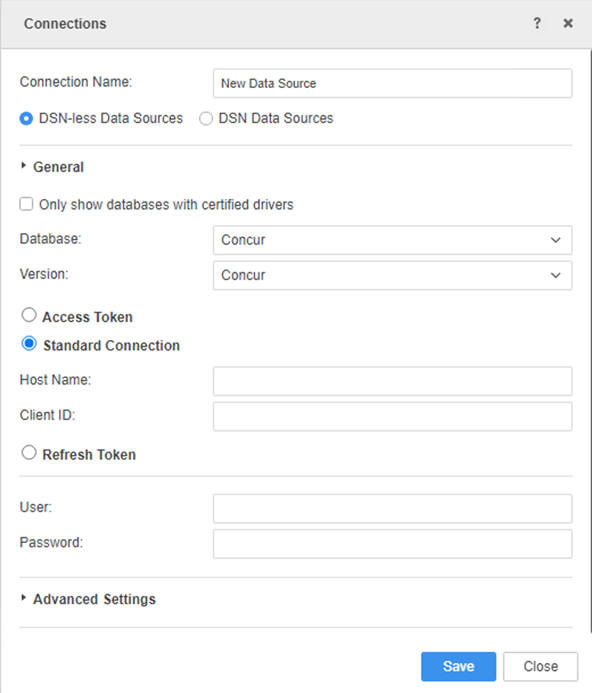Collapse the General section triangle

(23, 166)
